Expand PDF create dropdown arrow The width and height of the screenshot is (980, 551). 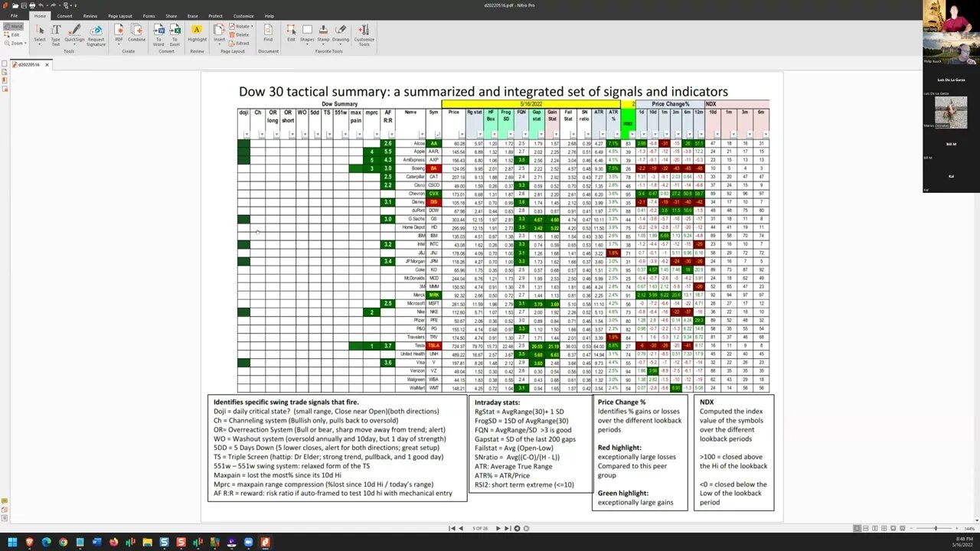coord(119,44)
